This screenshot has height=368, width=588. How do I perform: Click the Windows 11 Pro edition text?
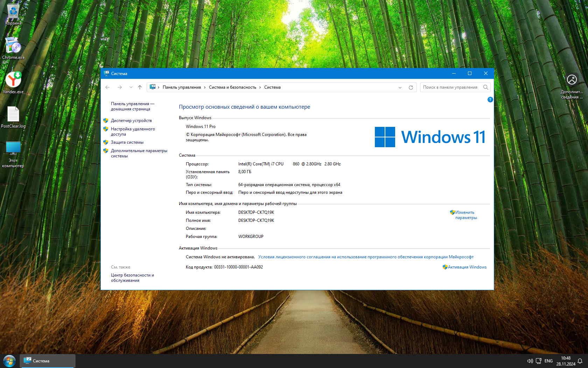(201, 127)
